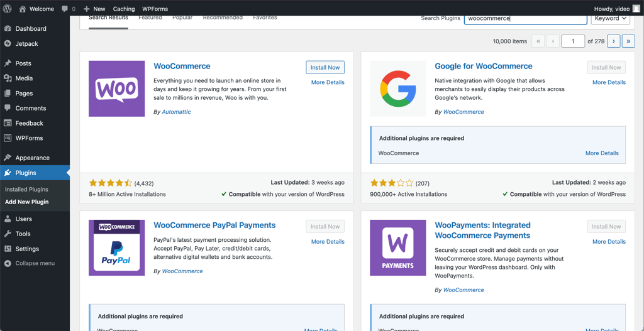644x331 pixels.
Task: Click the Google G logo thumbnail
Action: tap(398, 89)
